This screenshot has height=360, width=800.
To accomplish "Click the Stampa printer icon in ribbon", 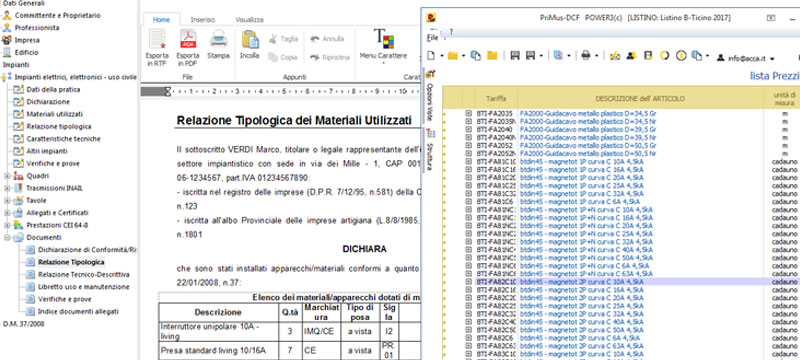I will click(218, 39).
